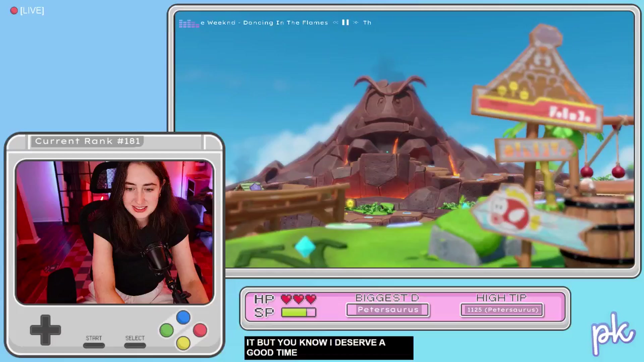
Task: Click the hanging red cherries by the signpost
Action: point(603,172)
